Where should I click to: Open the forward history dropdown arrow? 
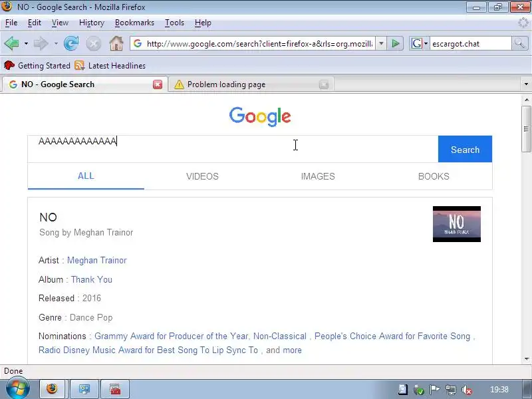pos(56,43)
